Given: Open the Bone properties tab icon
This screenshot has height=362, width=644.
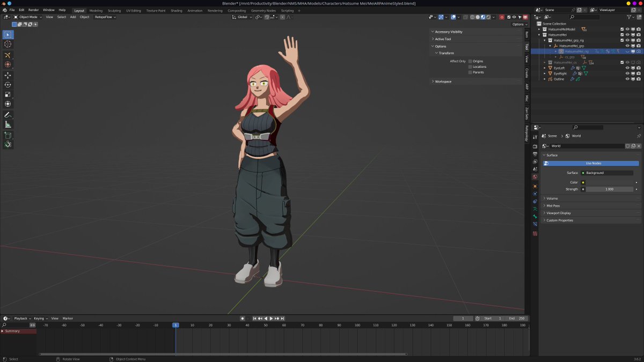Looking at the screenshot, I should [535, 217].
